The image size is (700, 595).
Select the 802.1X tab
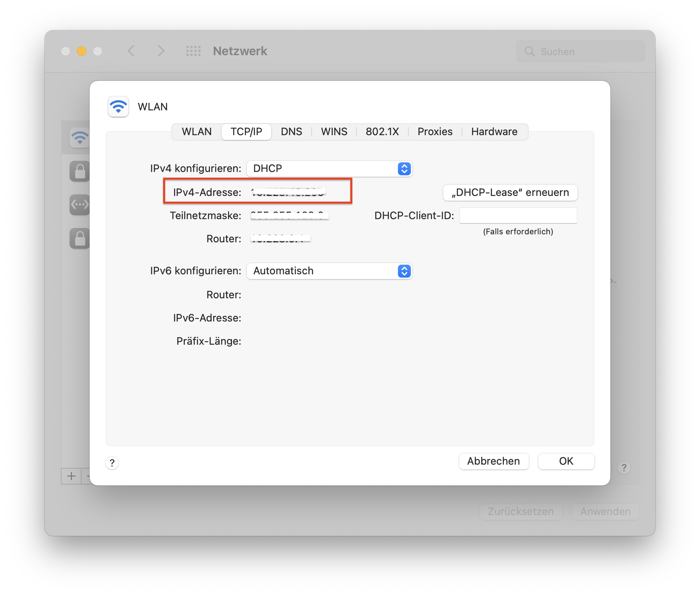tap(382, 132)
